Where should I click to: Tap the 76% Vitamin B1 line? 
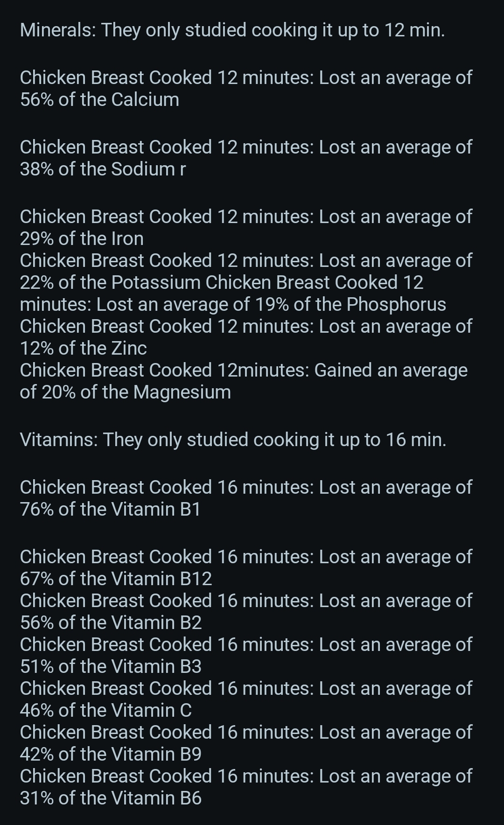click(110, 509)
